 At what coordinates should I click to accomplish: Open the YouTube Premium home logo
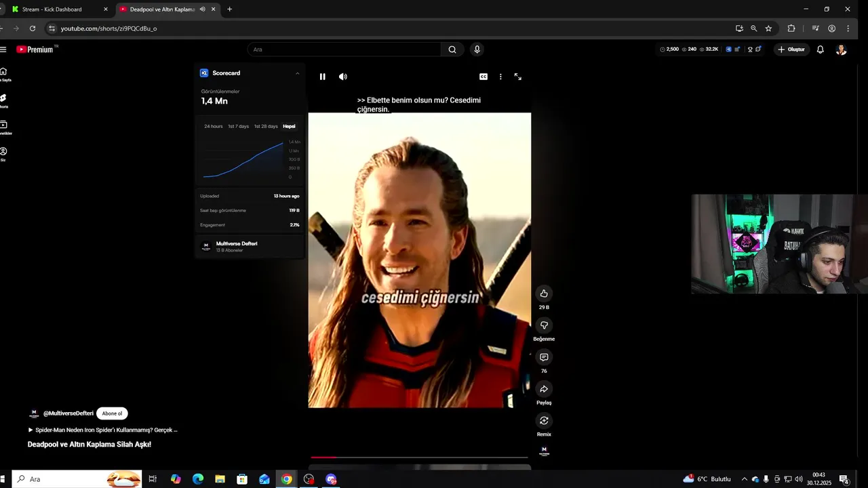tap(35, 49)
